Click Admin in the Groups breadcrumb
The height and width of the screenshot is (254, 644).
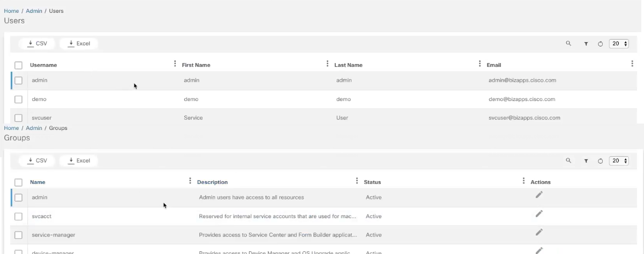click(34, 128)
